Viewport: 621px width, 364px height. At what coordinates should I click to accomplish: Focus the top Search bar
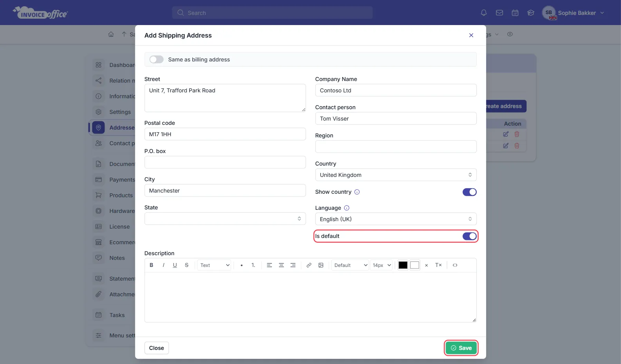click(272, 13)
